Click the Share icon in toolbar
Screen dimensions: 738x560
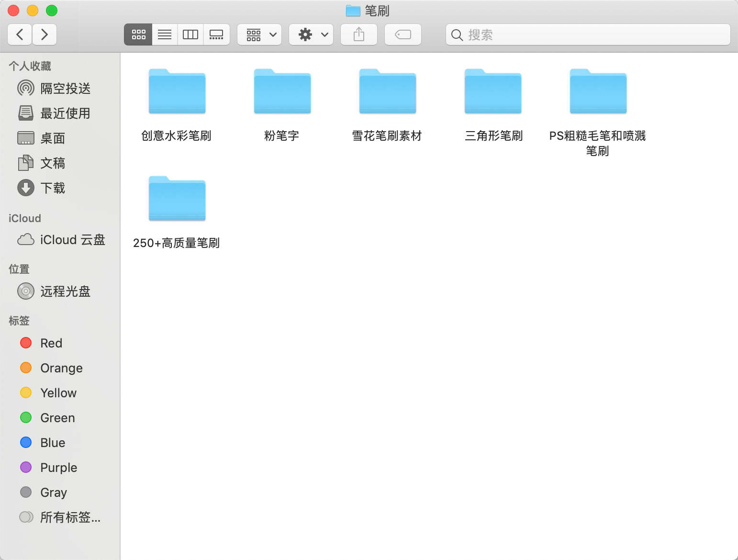(x=358, y=34)
